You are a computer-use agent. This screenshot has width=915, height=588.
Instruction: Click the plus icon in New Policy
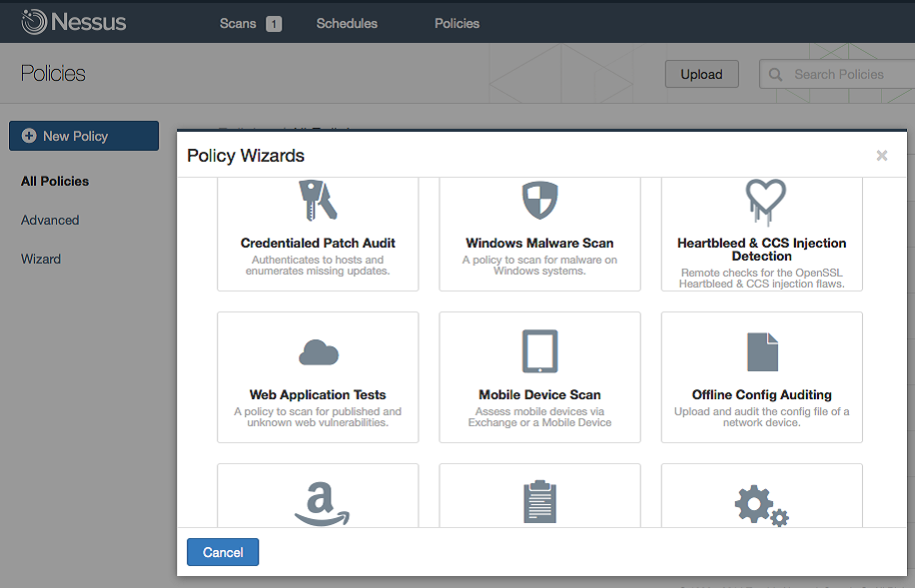click(x=29, y=136)
